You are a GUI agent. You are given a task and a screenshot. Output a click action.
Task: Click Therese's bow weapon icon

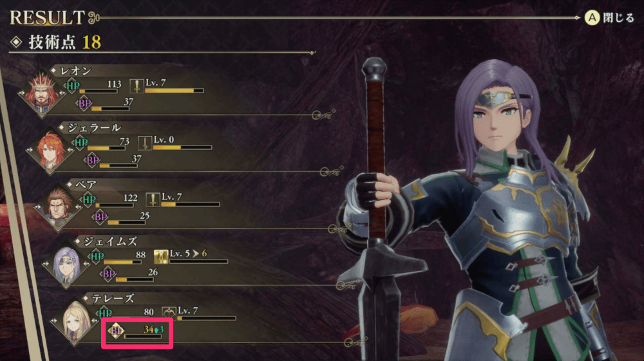(x=169, y=313)
